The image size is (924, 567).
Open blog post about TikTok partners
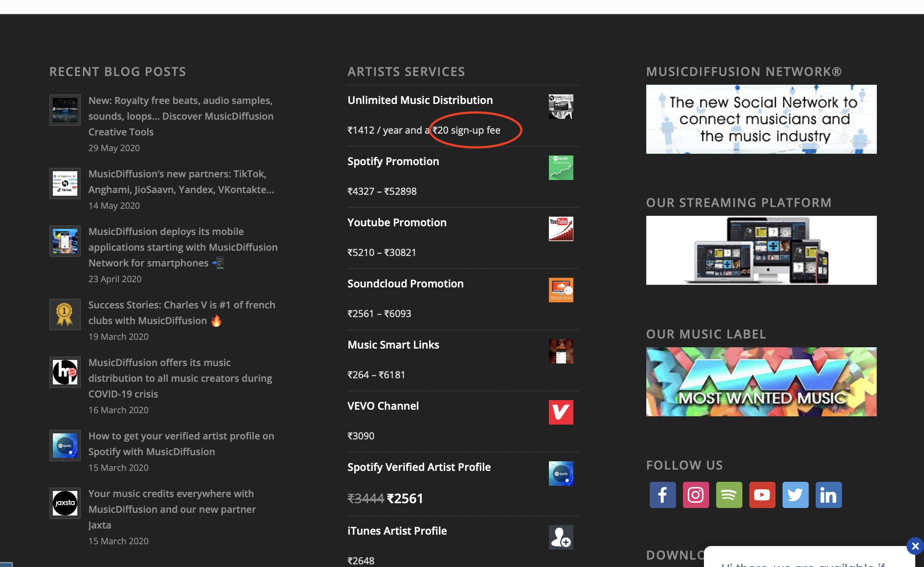pos(181,181)
